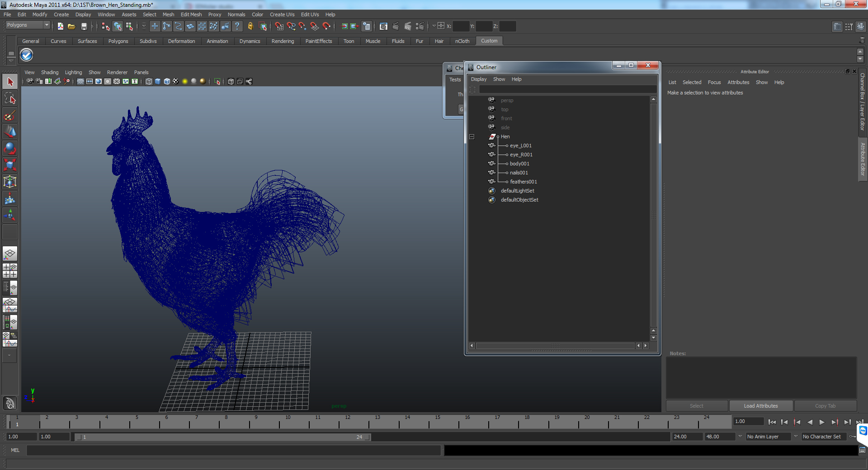Pick the Soft Modification tool
This screenshot has height=470, width=868.
tap(10, 199)
